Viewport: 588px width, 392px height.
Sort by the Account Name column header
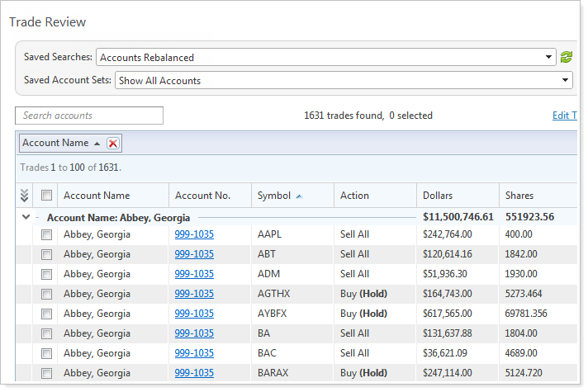pos(97,196)
